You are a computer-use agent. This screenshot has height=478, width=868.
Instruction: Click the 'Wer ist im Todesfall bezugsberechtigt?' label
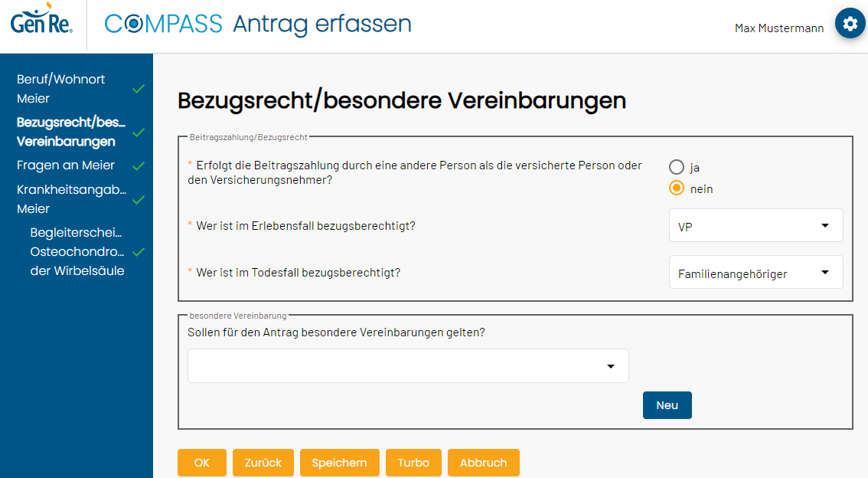click(298, 273)
